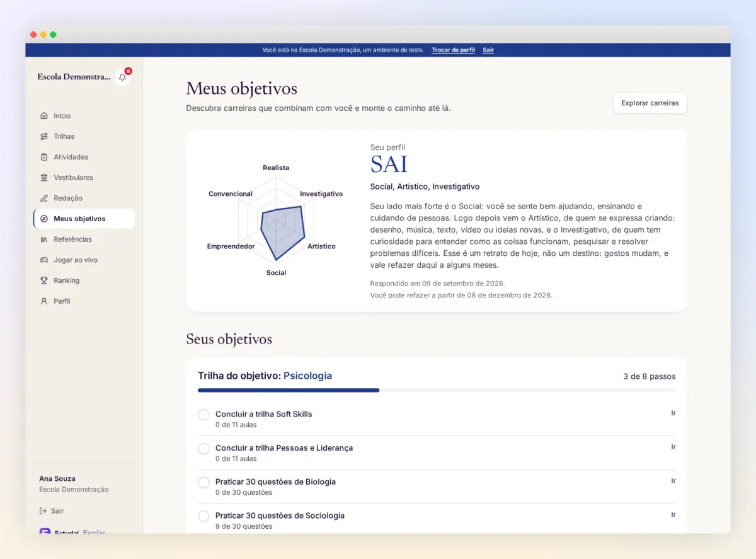Click the macOS green fullscreen button
Image resolution: width=756 pixels, height=559 pixels.
click(x=54, y=35)
